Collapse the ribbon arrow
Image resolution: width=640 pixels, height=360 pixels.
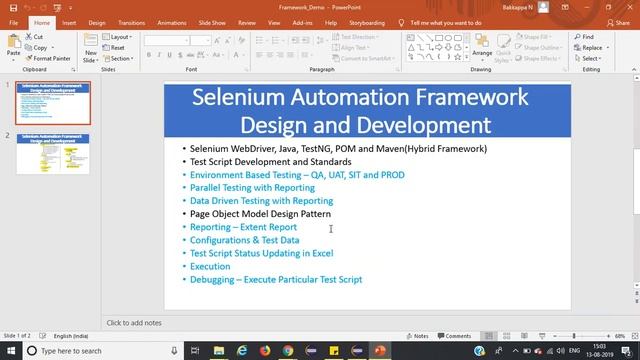pos(634,69)
